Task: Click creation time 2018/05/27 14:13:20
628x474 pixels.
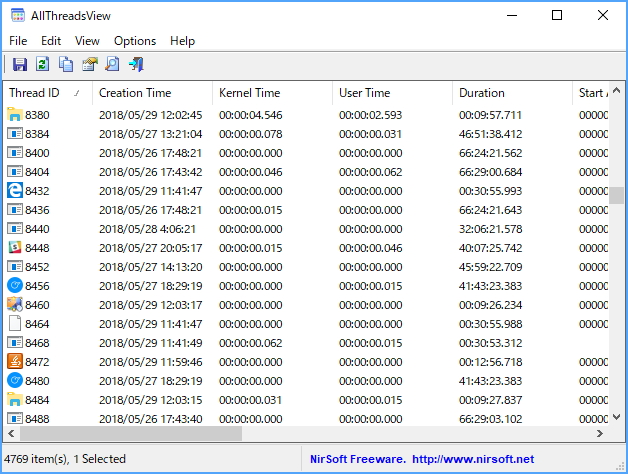Action: pyautogui.click(x=151, y=267)
